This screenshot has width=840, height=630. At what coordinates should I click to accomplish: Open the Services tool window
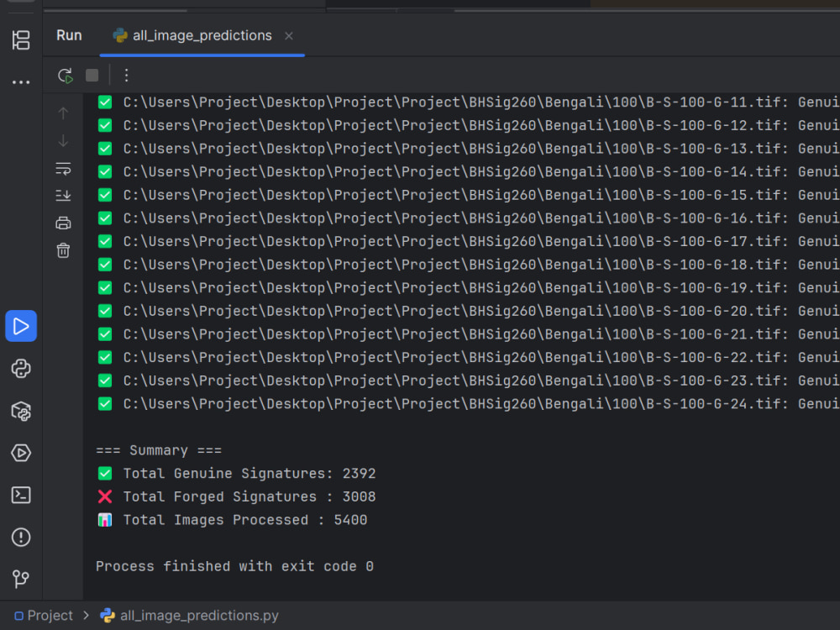pyautogui.click(x=21, y=454)
